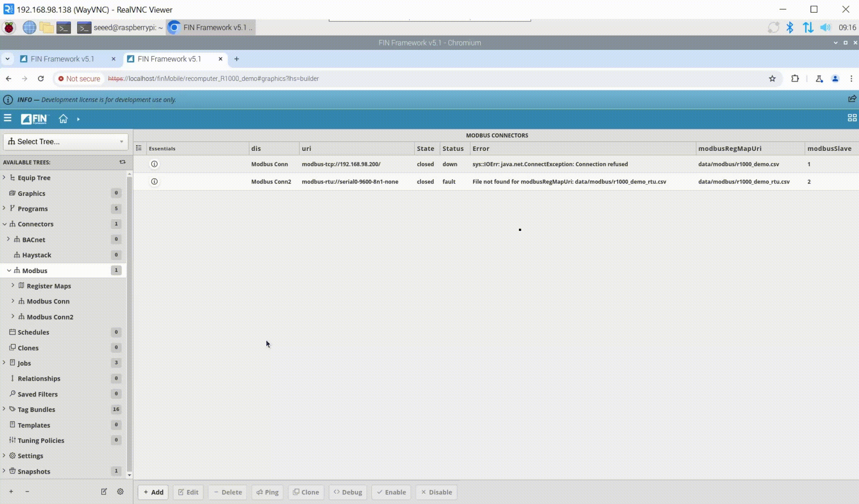Toggle the column list icon in table header
This screenshot has width=859, height=504.
click(x=139, y=148)
